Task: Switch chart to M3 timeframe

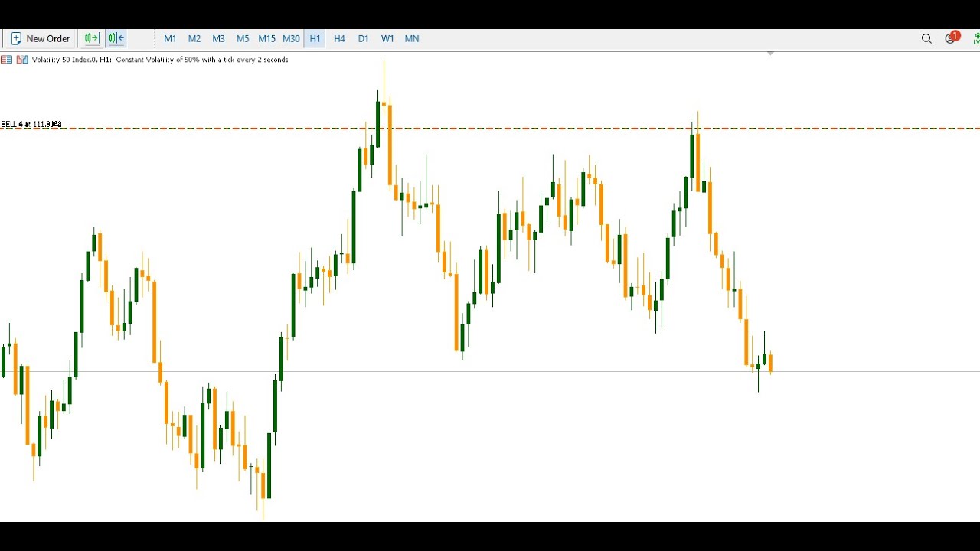Action: (219, 38)
